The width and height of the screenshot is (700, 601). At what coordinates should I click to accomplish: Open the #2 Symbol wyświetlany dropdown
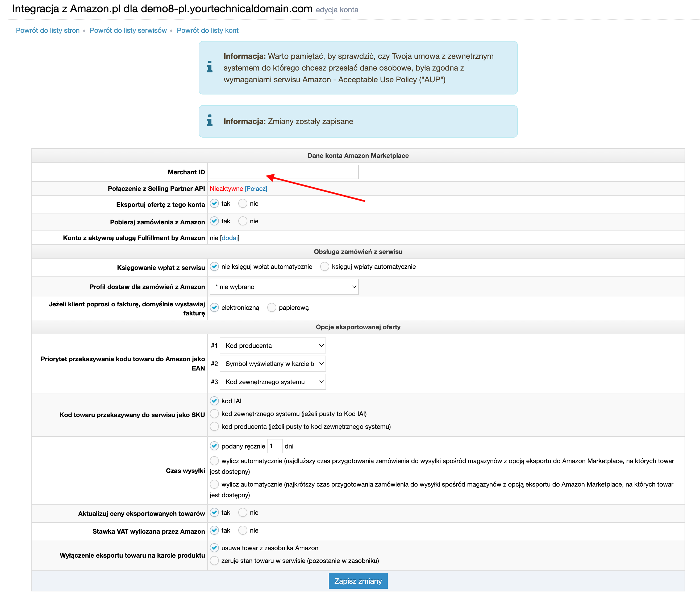coord(273,364)
